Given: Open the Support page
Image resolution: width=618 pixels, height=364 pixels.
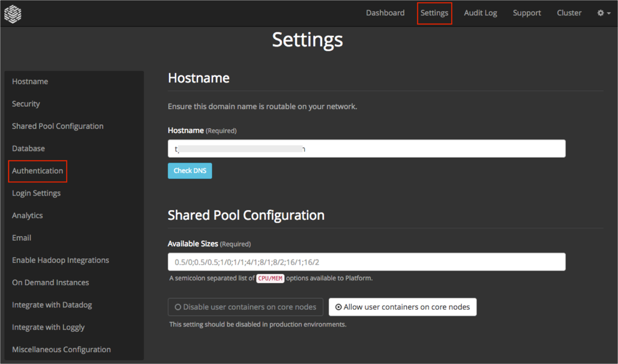Looking at the screenshot, I should point(526,13).
